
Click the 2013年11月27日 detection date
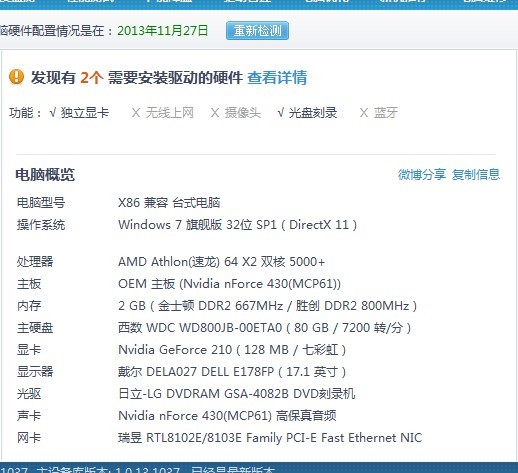pyautogui.click(x=163, y=31)
